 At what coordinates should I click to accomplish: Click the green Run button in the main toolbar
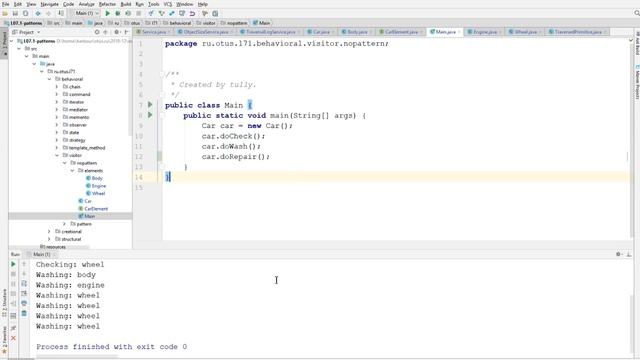click(108, 13)
